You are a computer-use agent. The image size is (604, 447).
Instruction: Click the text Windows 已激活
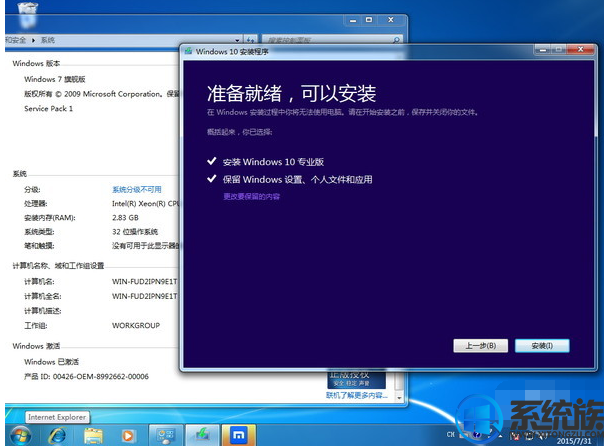click(51, 362)
